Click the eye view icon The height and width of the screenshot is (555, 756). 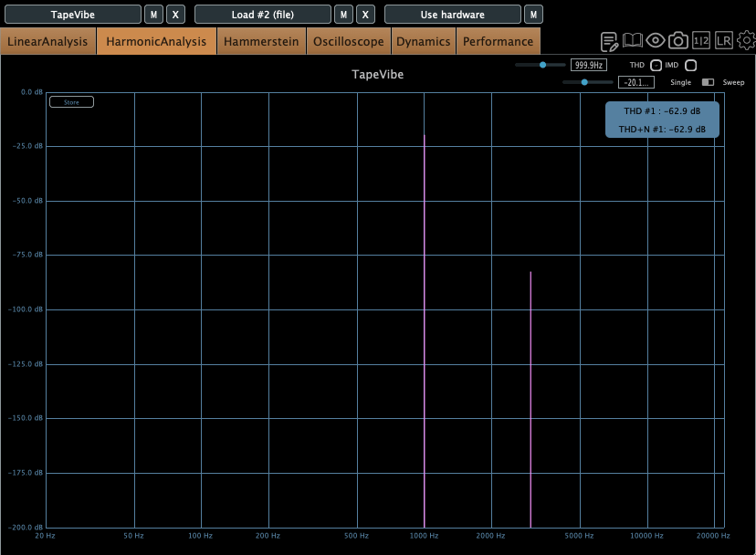point(656,41)
